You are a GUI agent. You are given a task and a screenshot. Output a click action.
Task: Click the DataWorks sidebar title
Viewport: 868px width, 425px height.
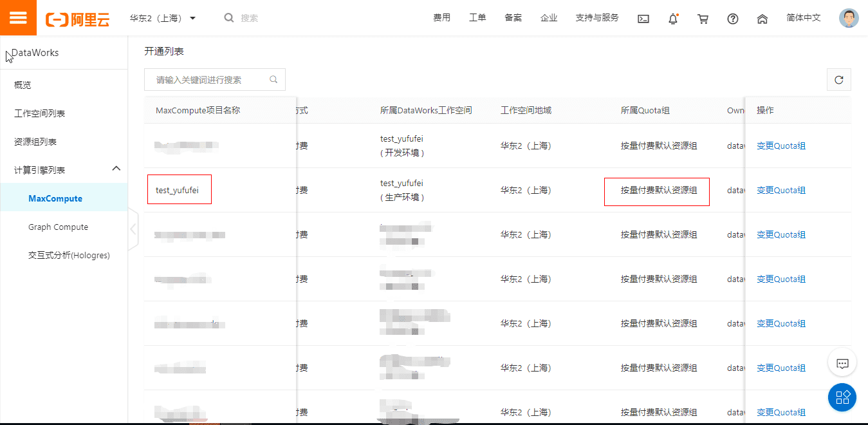coord(35,53)
